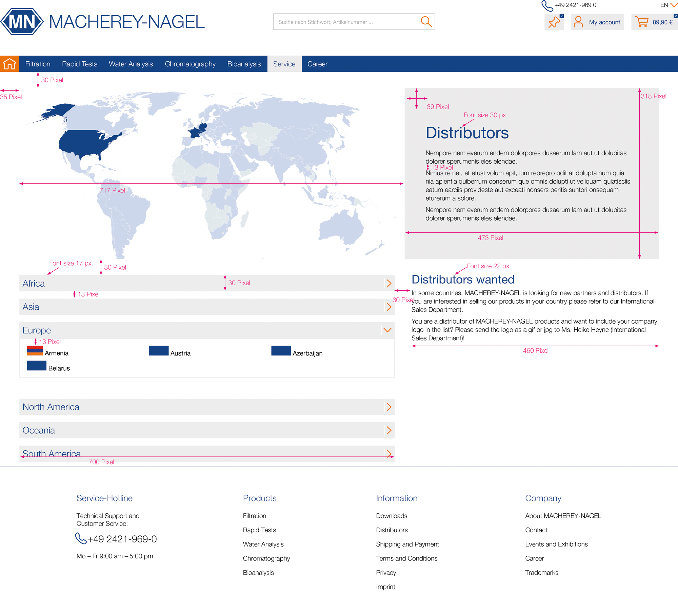Click the phone icon in header
This screenshot has width=678, height=616.
(x=547, y=5)
